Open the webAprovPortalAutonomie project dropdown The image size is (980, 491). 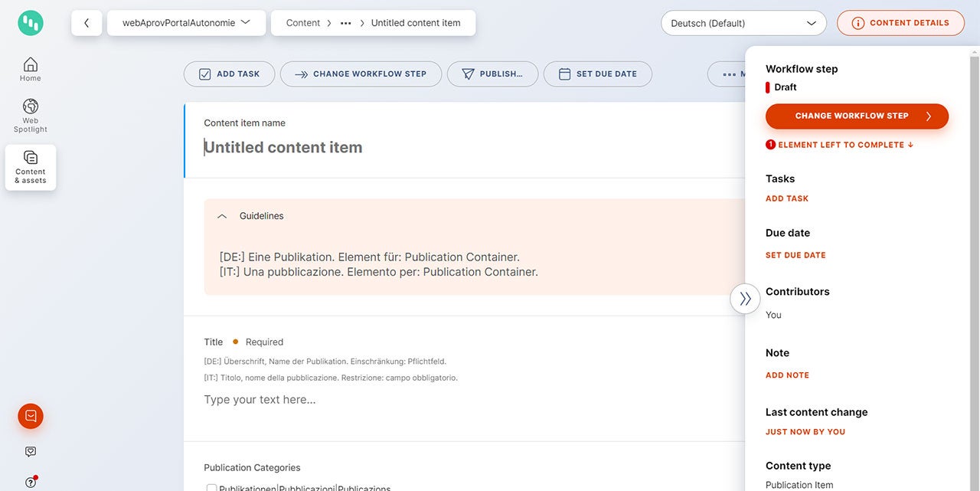pyautogui.click(x=187, y=23)
